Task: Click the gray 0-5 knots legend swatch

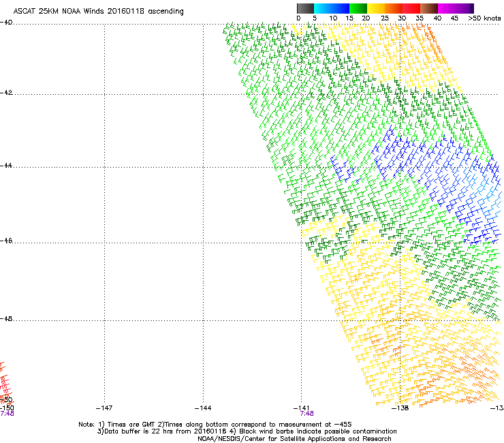Action: click(305, 8)
